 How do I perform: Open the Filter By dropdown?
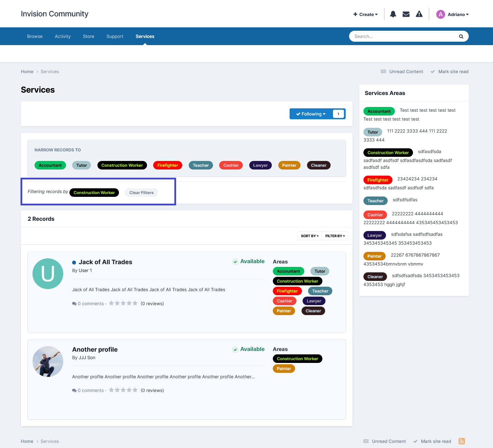pyautogui.click(x=335, y=236)
